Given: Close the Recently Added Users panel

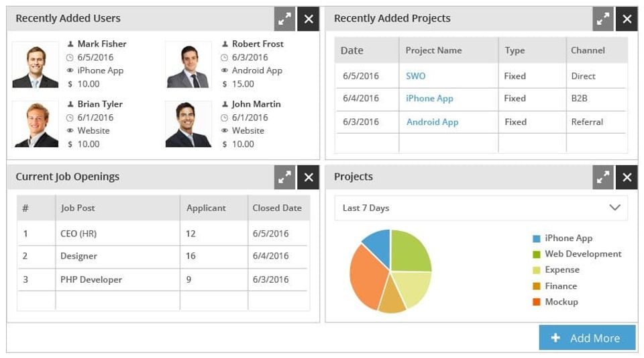Looking at the screenshot, I should 309,19.
